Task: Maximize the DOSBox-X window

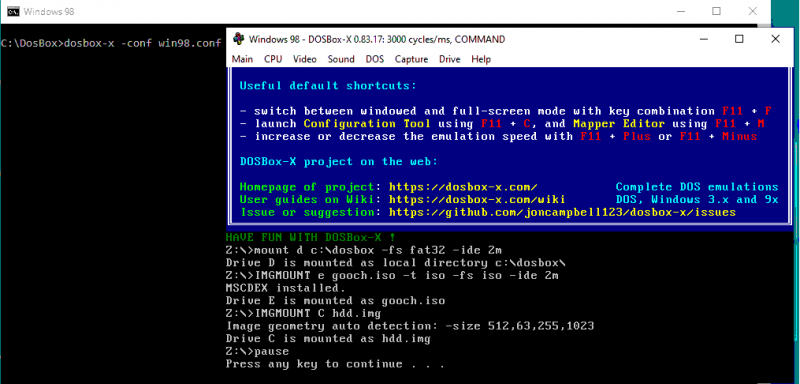Action: click(x=739, y=39)
